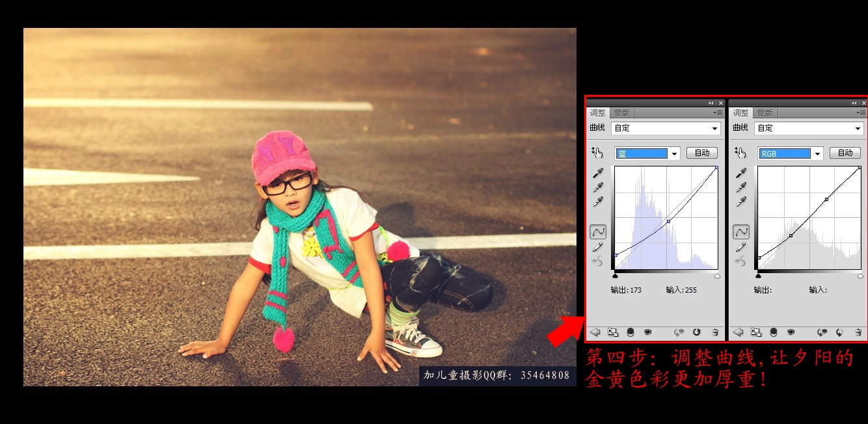This screenshot has width=868, height=424.
Task: Select bottom-left control point on blue curve
Action: pyautogui.click(x=616, y=255)
